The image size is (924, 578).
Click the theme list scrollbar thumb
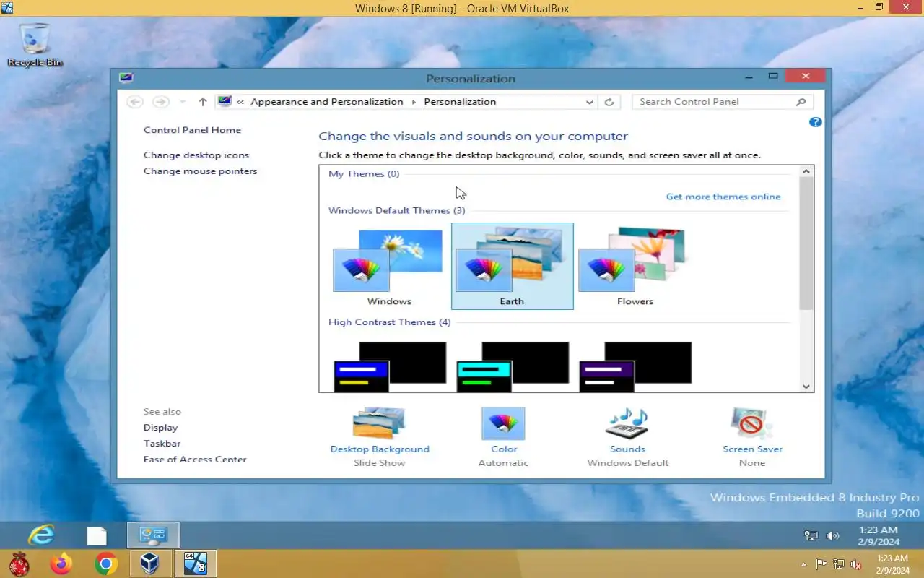[x=806, y=243]
